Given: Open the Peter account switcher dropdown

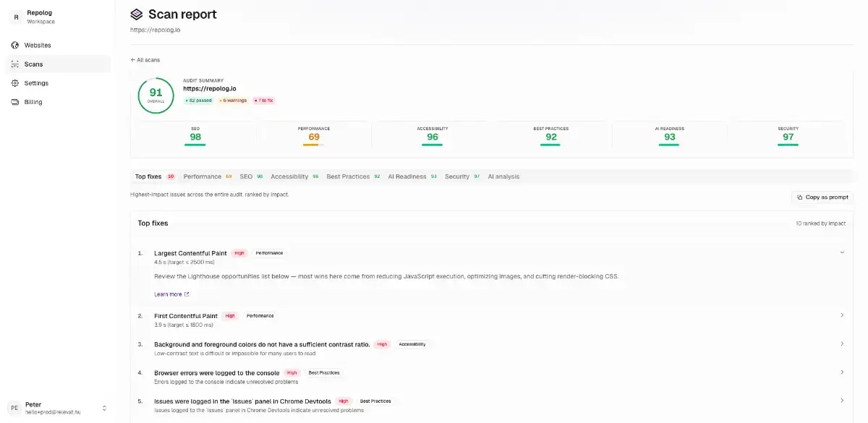Looking at the screenshot, I should point(104,408).
